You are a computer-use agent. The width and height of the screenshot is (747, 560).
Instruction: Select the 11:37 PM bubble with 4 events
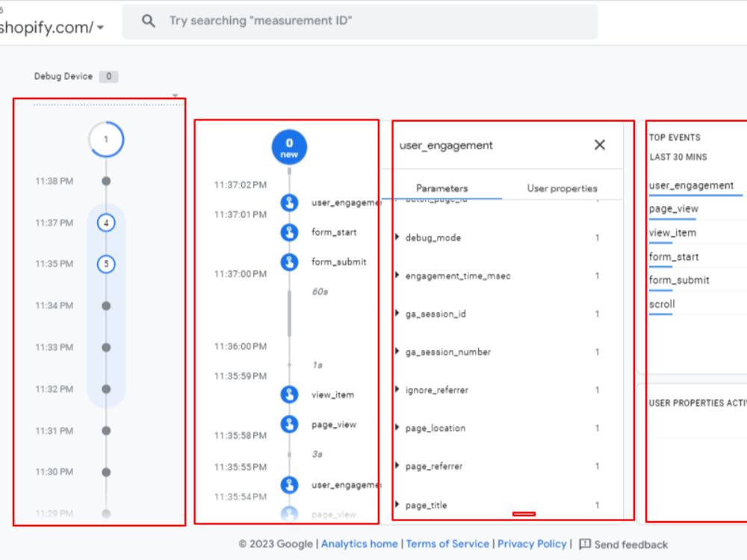[x=106, y=223]
